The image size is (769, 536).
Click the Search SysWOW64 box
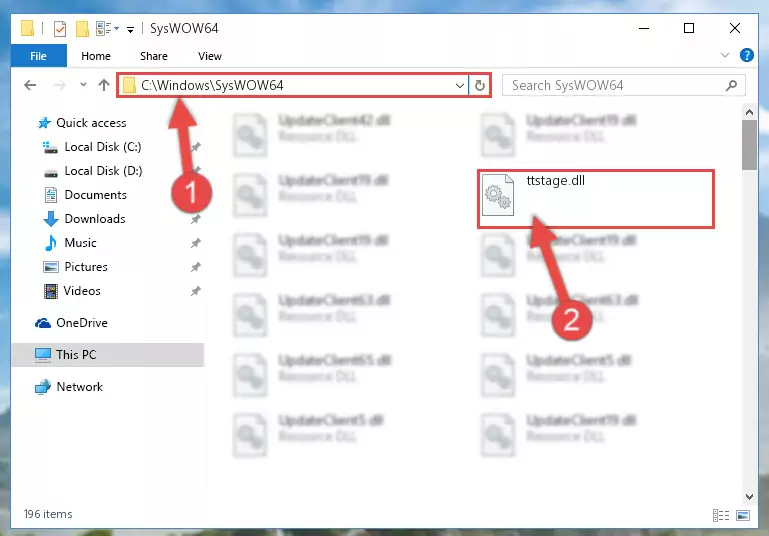click(x=624, y=85)
